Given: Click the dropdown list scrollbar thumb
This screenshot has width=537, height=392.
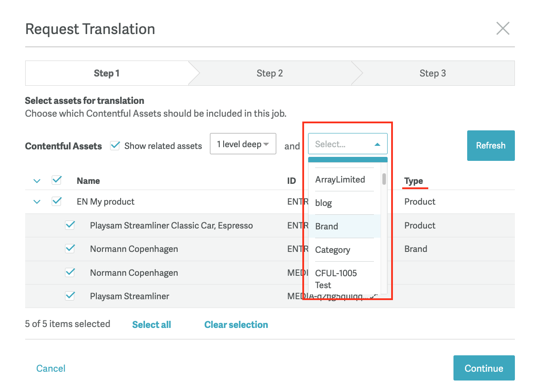Looking at the screenshot, I should tap(384, 179).
